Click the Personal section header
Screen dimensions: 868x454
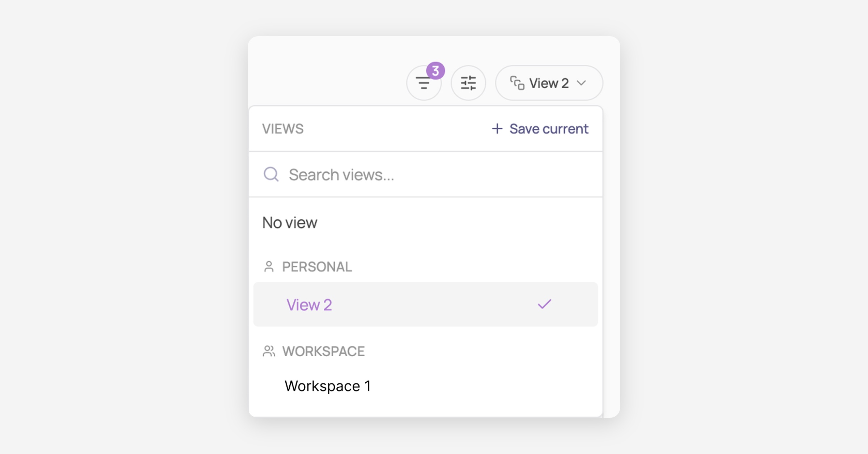pos(317,267)
